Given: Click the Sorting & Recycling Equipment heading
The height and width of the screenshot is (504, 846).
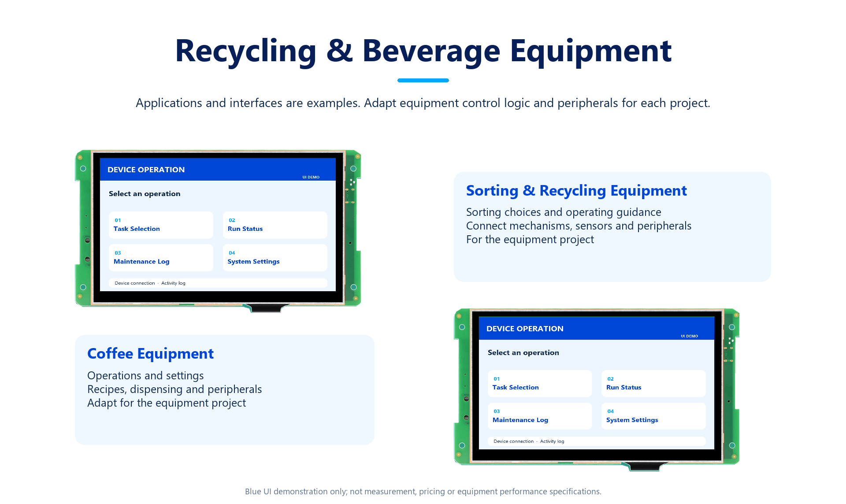Looking at the screenshot, I should pos(576,191).
